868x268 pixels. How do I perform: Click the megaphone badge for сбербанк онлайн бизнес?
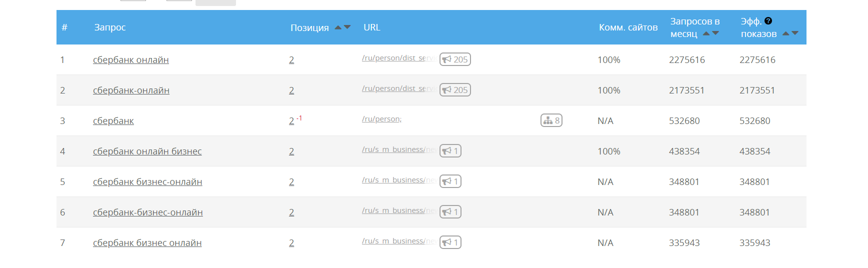450,151
